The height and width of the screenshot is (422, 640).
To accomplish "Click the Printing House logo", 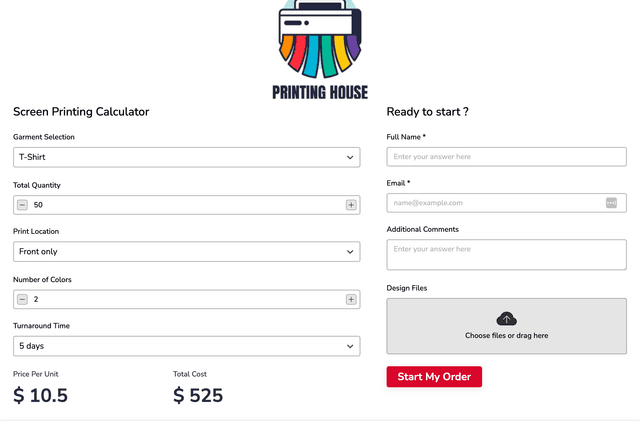I will [320, 48].
